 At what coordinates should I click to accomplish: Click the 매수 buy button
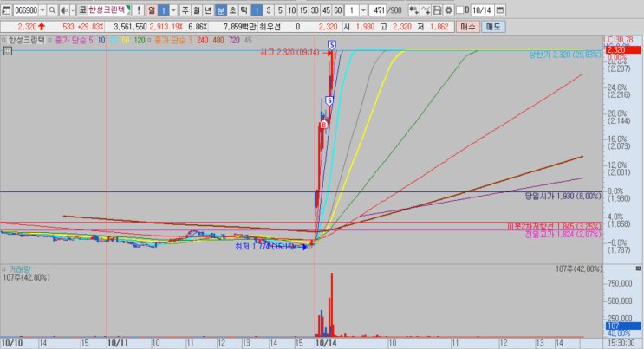468,27
